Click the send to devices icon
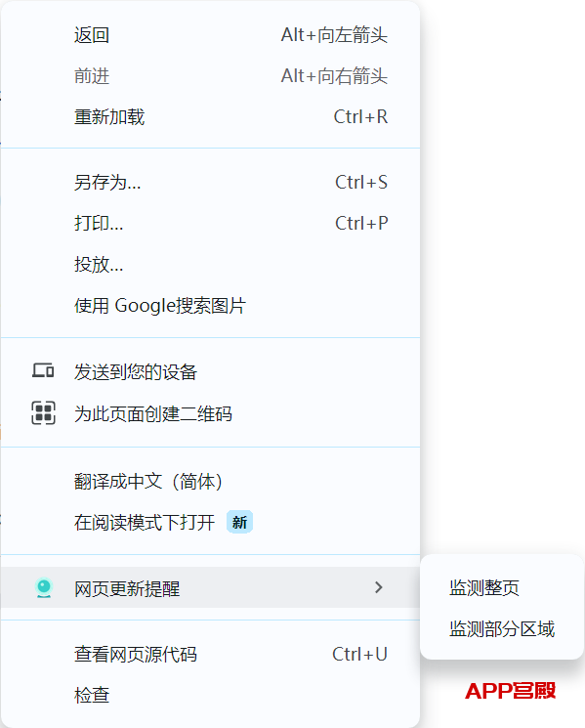585x728 pixels. click(43, 371)
